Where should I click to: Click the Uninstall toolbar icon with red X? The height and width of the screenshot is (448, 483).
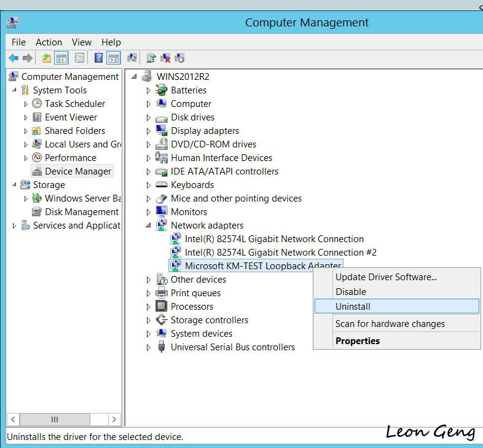click(165, 58)
